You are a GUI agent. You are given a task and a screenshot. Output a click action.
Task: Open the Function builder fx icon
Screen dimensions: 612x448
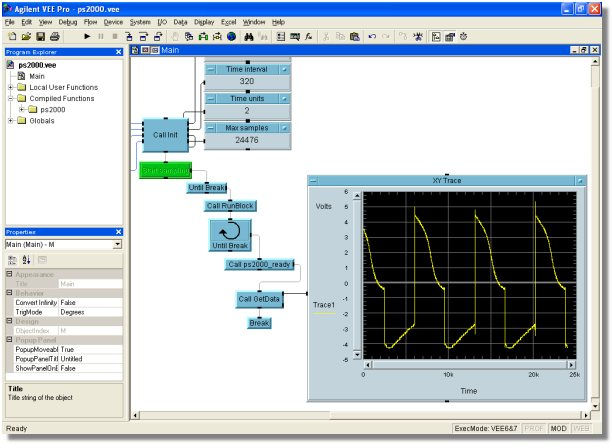(x=309, y=37)
